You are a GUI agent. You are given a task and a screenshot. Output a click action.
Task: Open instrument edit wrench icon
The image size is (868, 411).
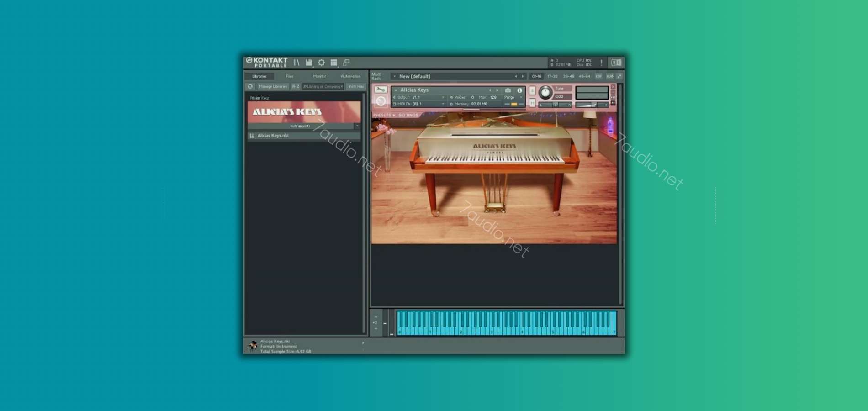[x=381, y=90]
